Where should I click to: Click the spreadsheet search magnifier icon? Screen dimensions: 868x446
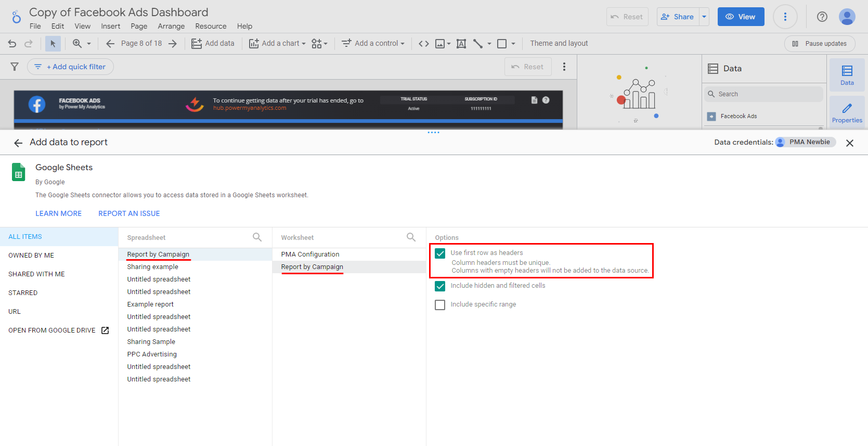[257, 237]
